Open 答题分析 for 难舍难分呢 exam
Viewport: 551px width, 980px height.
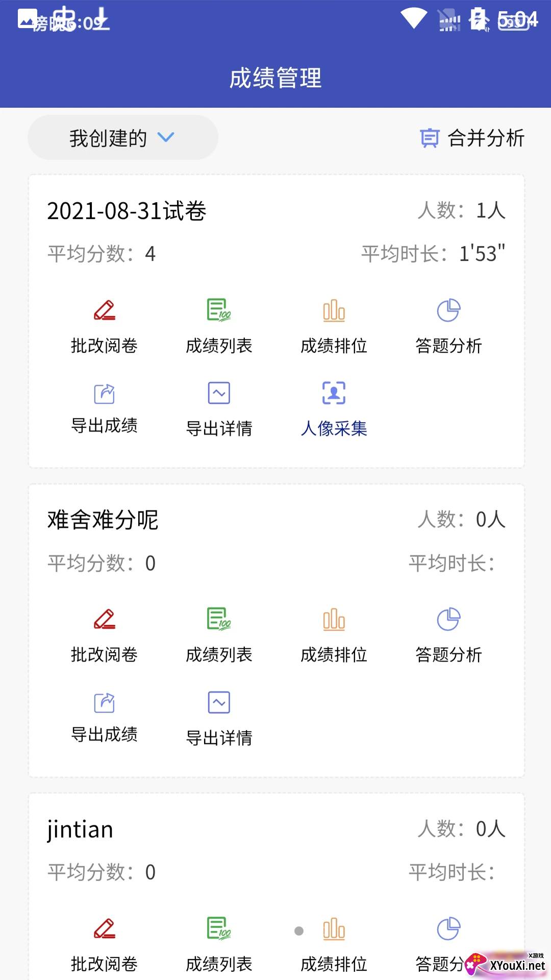(x=448, y=634)
